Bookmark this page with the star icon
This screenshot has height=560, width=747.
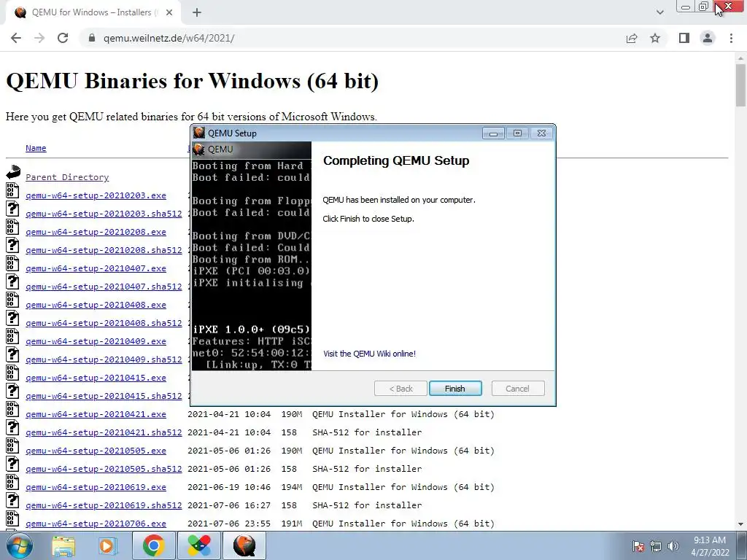655,38
